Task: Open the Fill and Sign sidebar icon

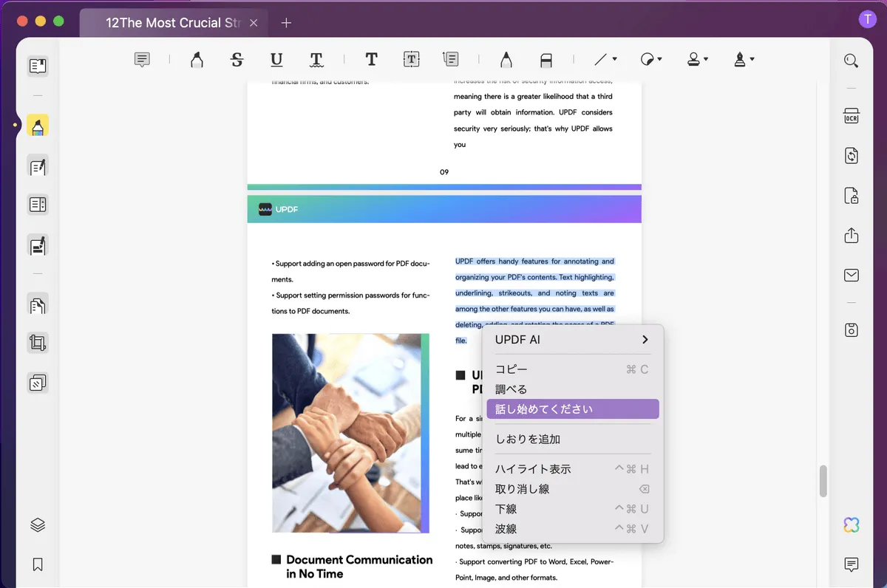Action: point(38,245)
